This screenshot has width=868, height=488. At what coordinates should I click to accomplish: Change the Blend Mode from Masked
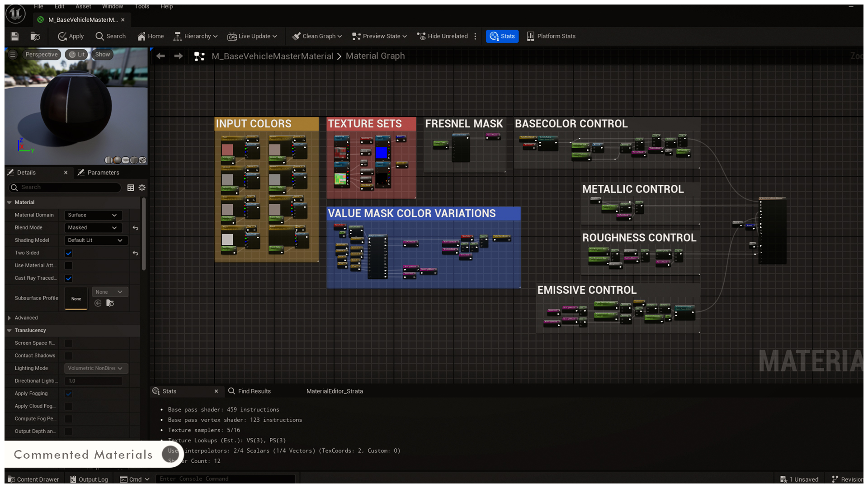coord(93,228)
